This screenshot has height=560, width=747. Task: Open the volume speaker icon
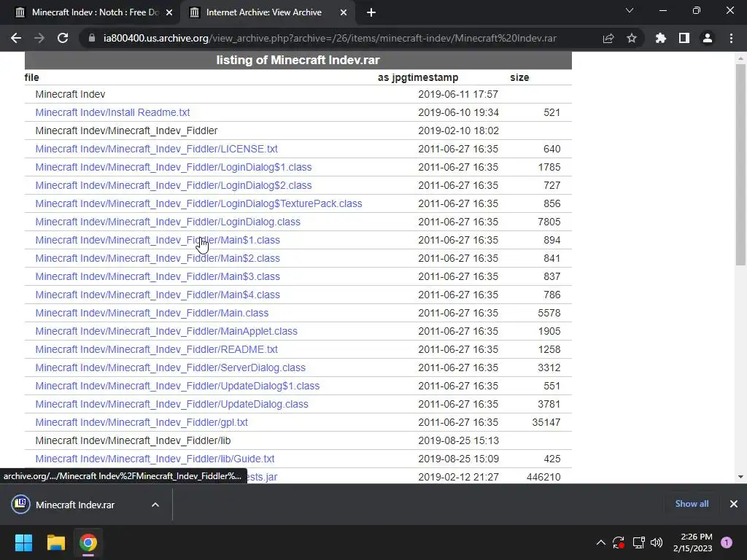pos(657,542)
